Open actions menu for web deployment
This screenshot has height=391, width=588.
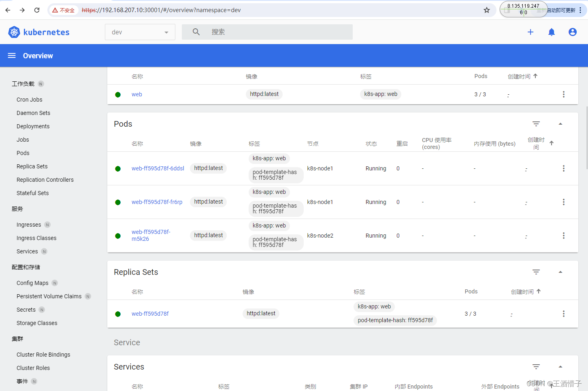click(x=563, y=94)
